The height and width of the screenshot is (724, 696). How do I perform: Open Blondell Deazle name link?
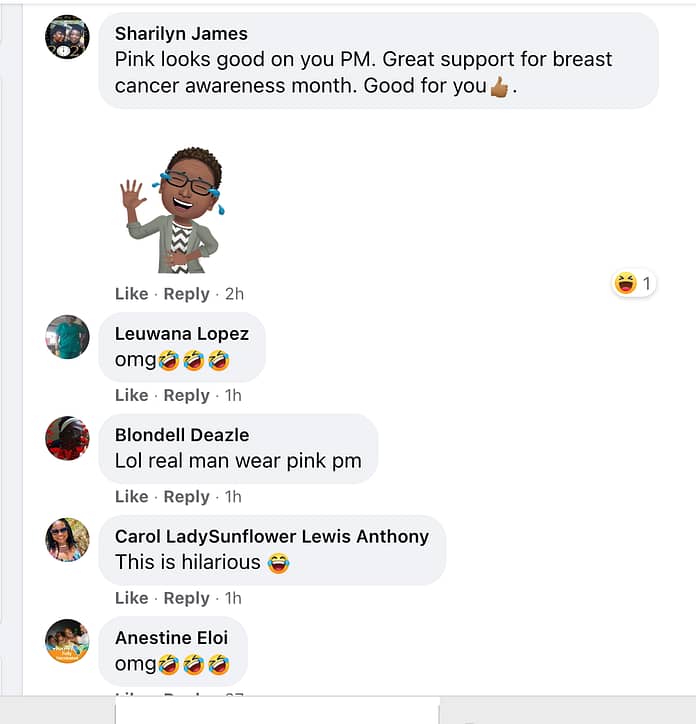point(182,435)
